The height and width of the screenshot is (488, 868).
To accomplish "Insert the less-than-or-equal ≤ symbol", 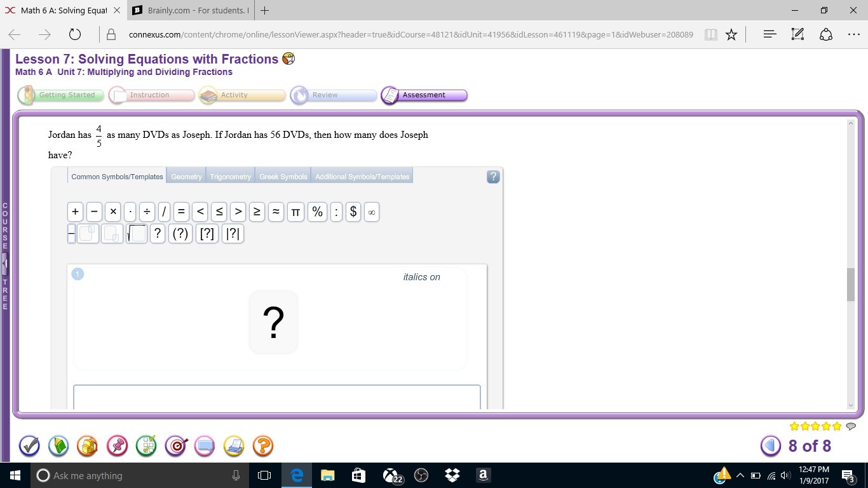I will 219,212.
